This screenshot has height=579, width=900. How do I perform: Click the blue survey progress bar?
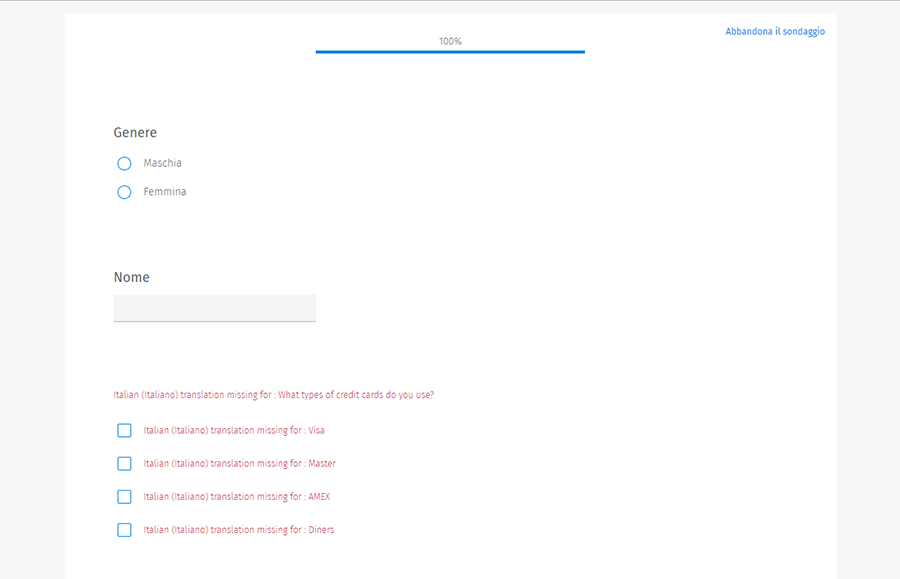tap(450, 51)
